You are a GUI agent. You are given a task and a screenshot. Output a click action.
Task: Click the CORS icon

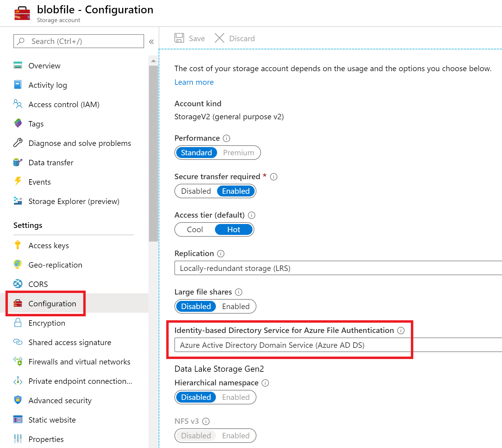coord(18,284)
